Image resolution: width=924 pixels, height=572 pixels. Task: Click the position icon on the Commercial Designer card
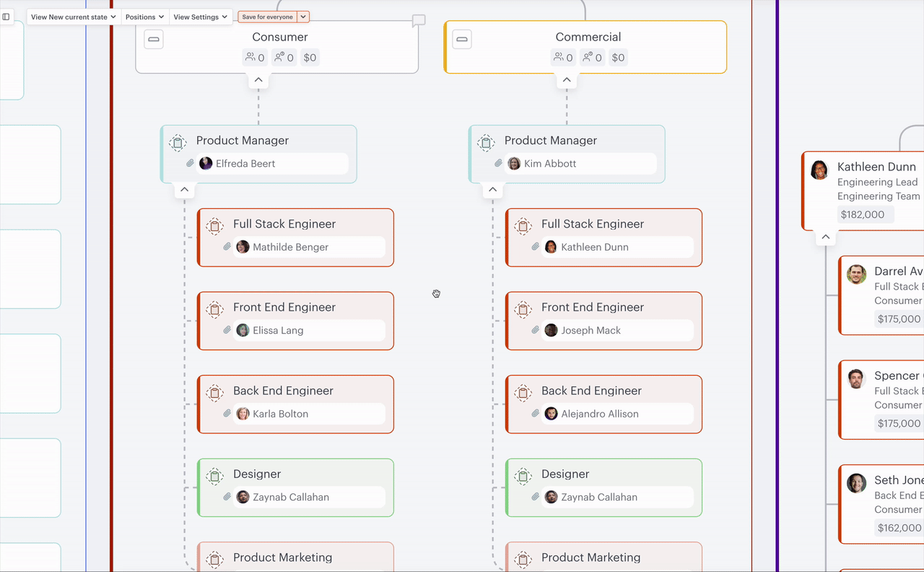coord(523,476)
